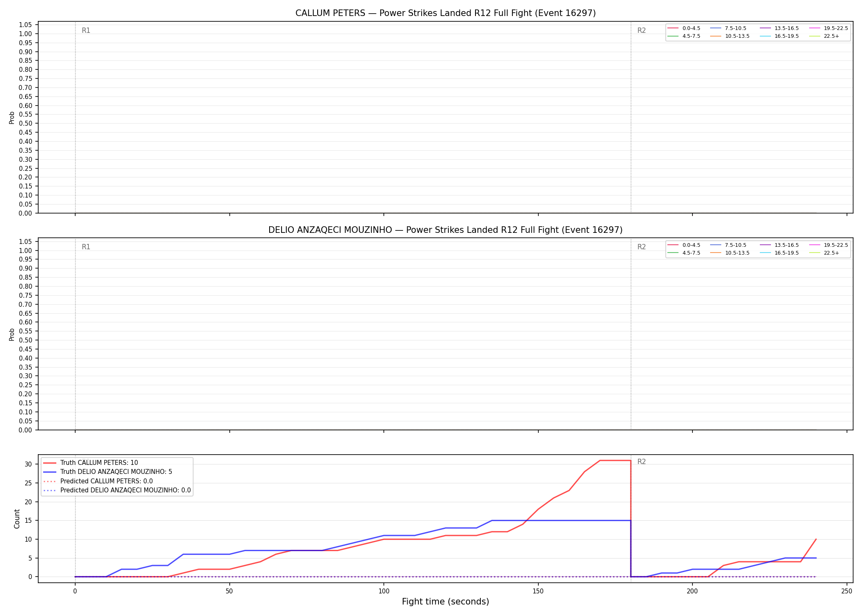Click the 250 tick label on the fight time axis
The height and width of the screenshot is (616, 863).
[847, 591]
